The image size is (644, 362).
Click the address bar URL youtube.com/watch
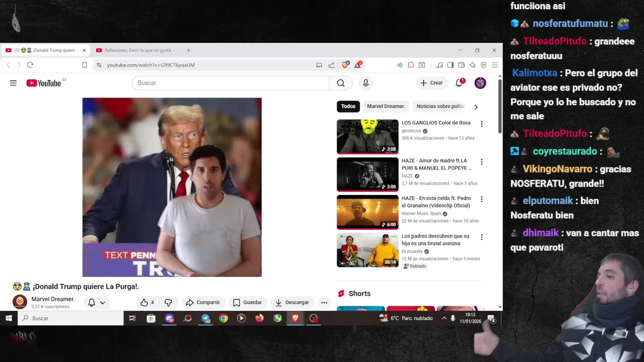pyautogui.click(x=150, y=65)
